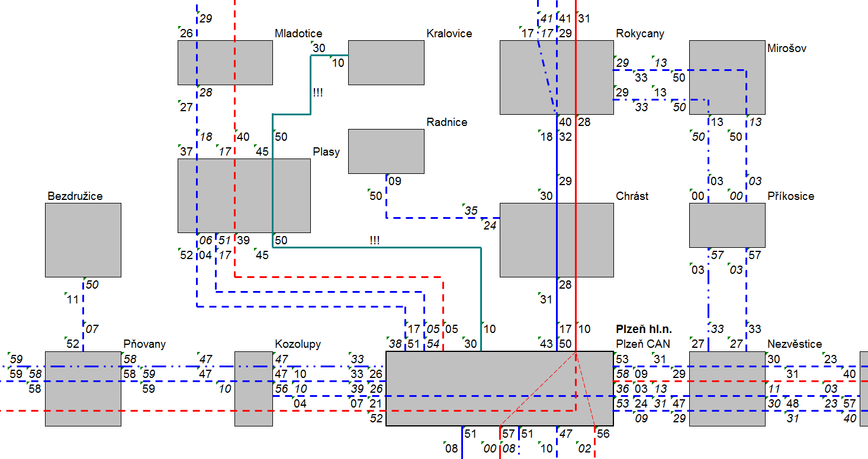The height and width of the screenshot is (459, 868).
Task: Click the 'Mirošov' station label
Action: [x=787, y=49]
